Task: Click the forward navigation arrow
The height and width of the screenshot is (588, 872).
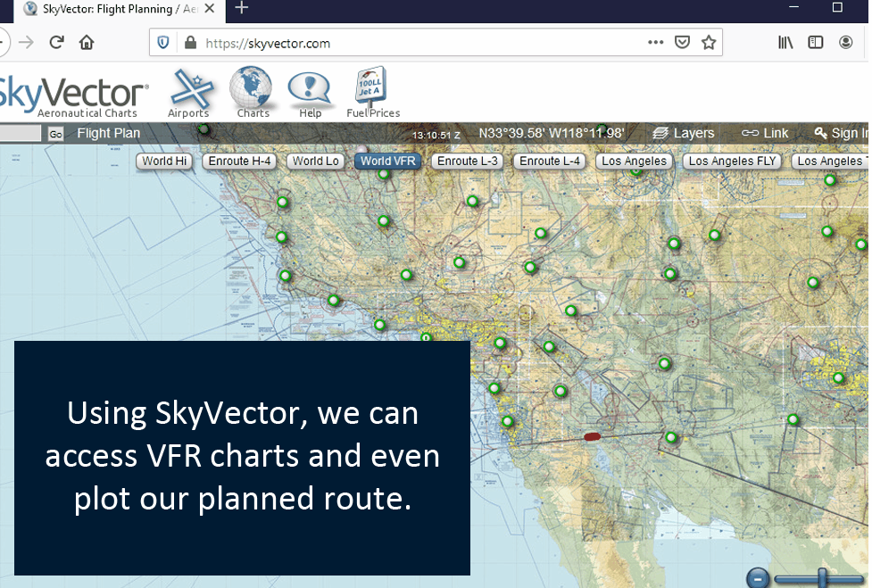Action: [26, 42]
